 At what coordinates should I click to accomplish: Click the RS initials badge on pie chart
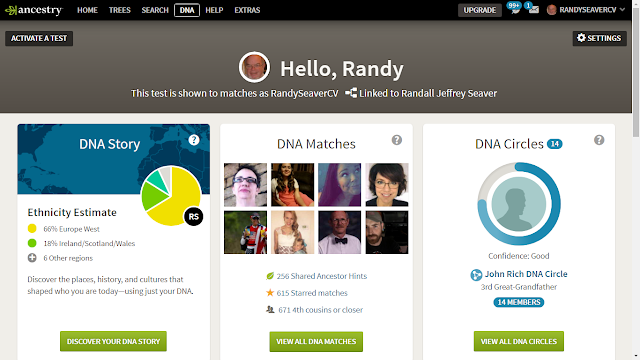tap(193, 216)
